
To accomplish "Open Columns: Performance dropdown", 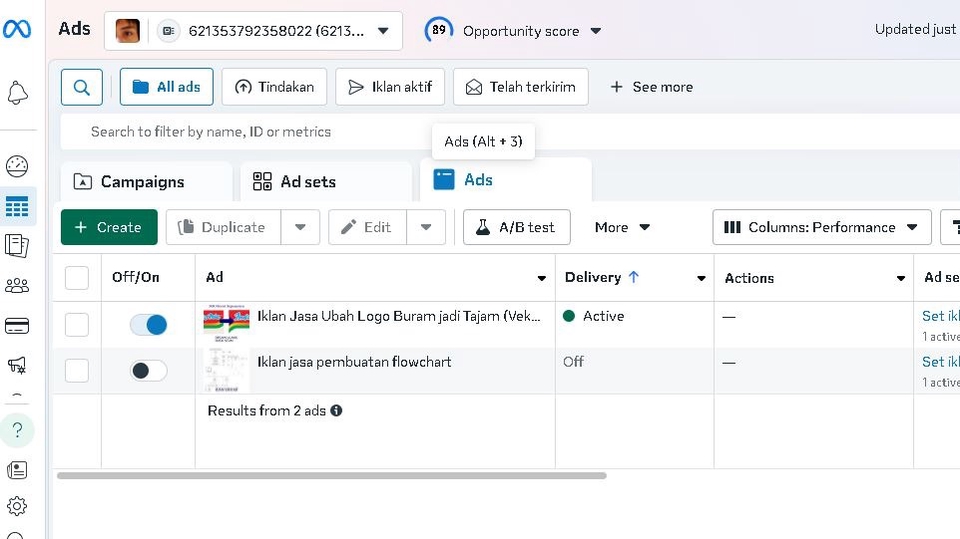I will [x=822, y=227].
